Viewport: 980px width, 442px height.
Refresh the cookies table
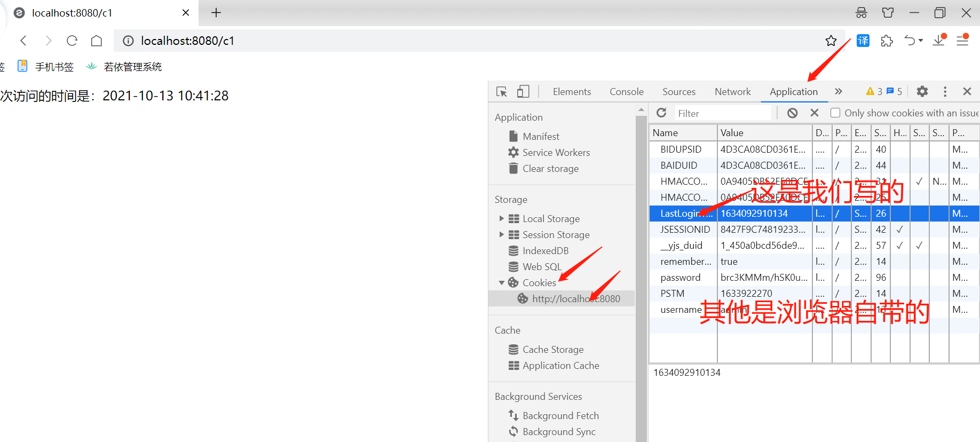661,113
